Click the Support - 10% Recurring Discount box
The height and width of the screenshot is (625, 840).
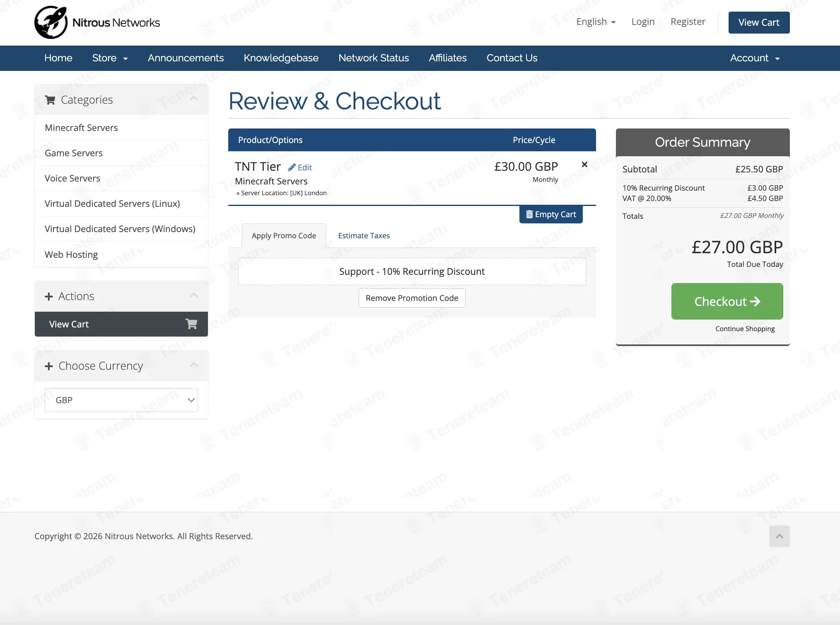[412, 271]
